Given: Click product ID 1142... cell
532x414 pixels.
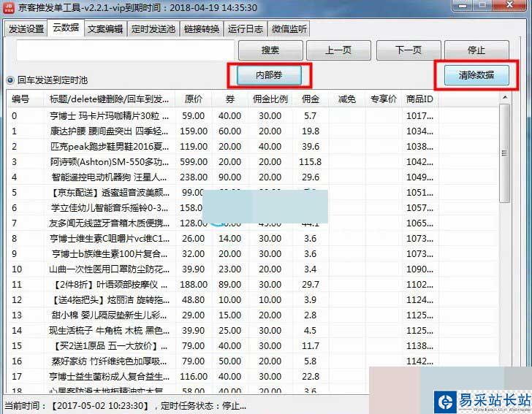Looking at the screenshot, I should click(x=419, y=361).
